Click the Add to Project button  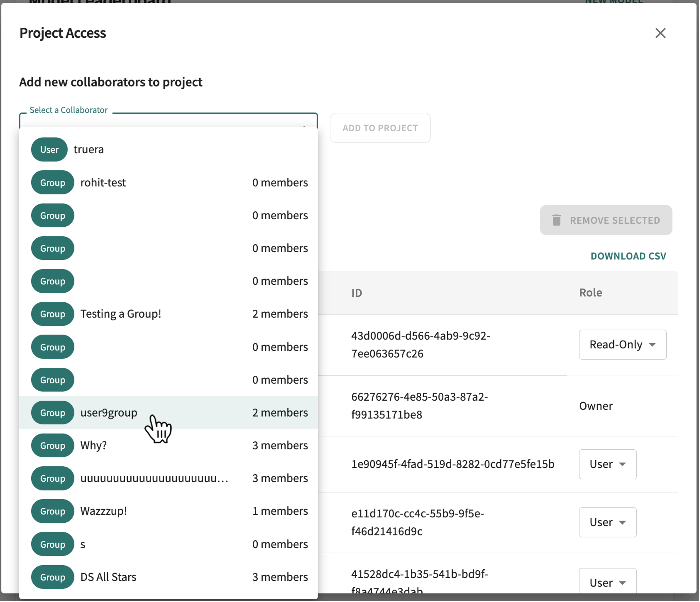click(380, 128)
